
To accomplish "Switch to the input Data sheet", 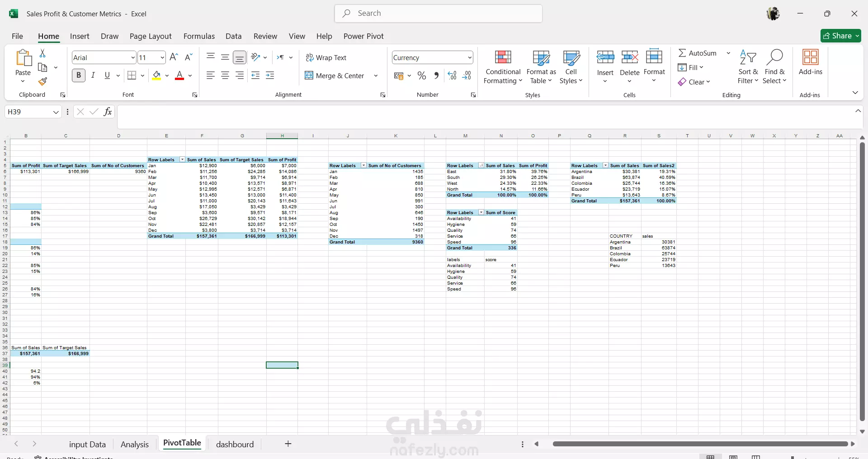I will pyautogui.click(x=87, y=444).
